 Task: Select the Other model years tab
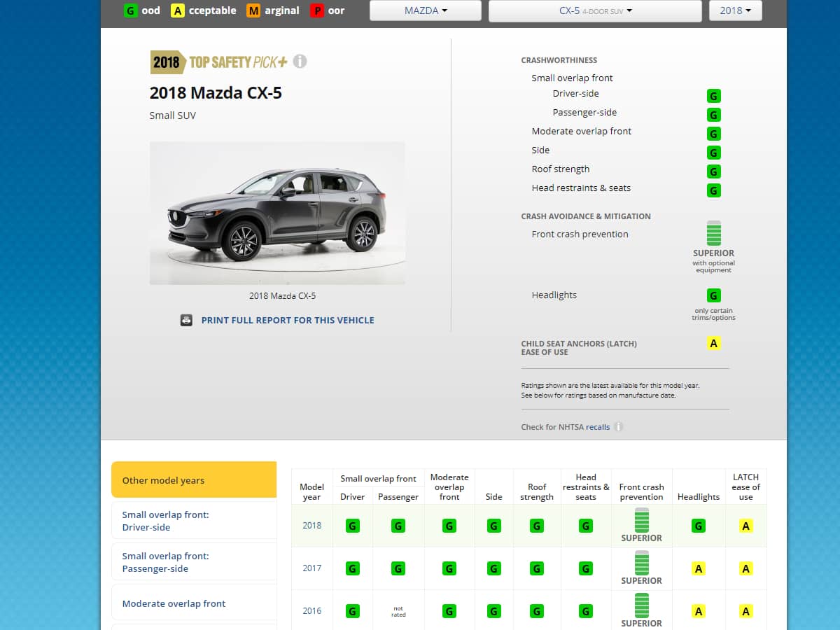(194, 480)
